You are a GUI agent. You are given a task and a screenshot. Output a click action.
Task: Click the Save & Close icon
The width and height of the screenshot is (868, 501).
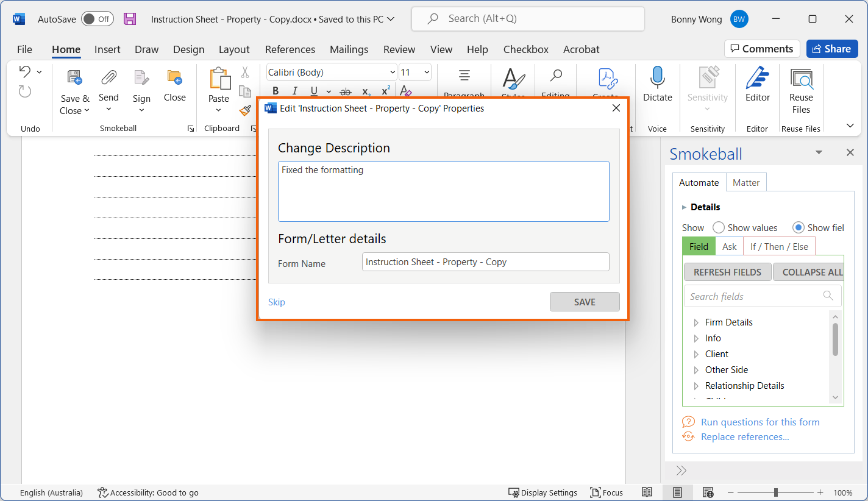pos(75,77)
